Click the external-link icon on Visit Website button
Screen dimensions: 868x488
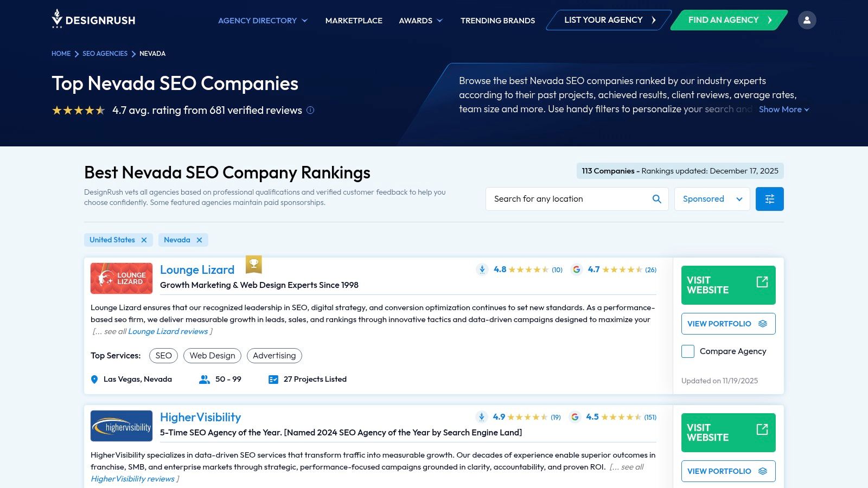pos(762,281)
